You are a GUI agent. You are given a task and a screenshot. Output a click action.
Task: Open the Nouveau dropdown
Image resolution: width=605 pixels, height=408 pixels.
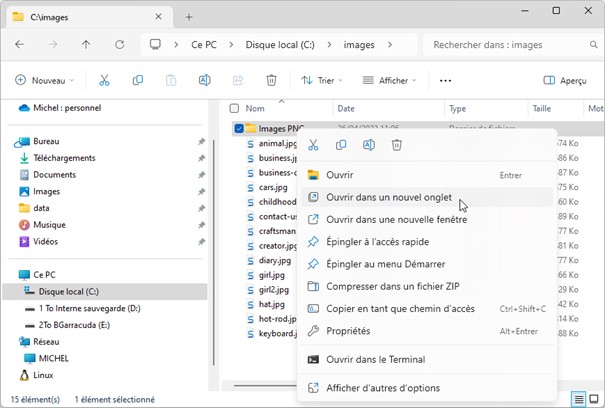[x=45, y=80]
